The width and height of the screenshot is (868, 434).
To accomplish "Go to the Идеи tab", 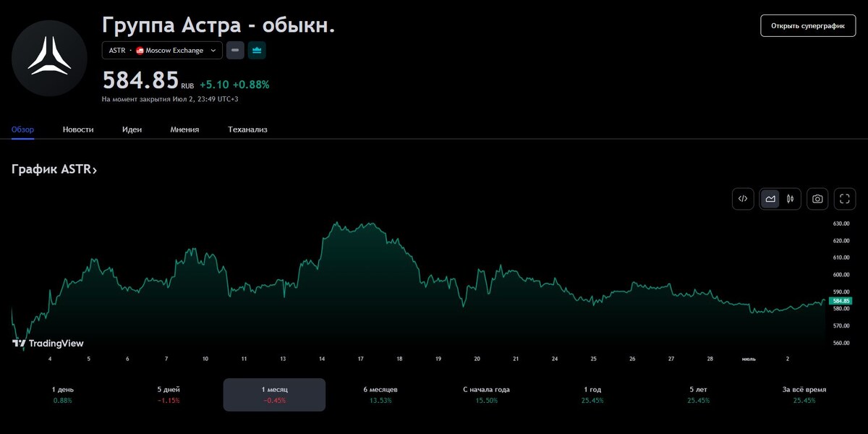I will pos(132,129).
